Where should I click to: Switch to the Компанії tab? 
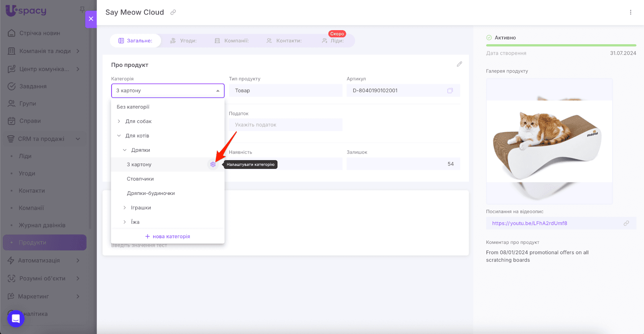coord(232,41)
